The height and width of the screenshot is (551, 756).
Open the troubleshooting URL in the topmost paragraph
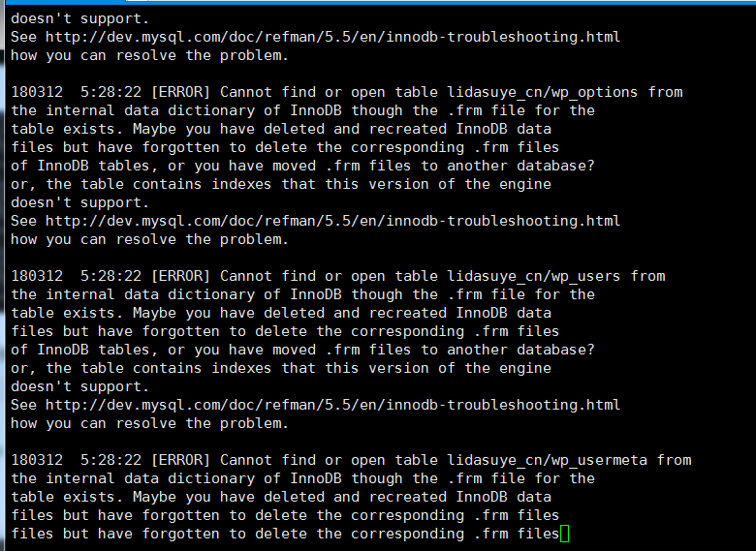pos(332,37)
